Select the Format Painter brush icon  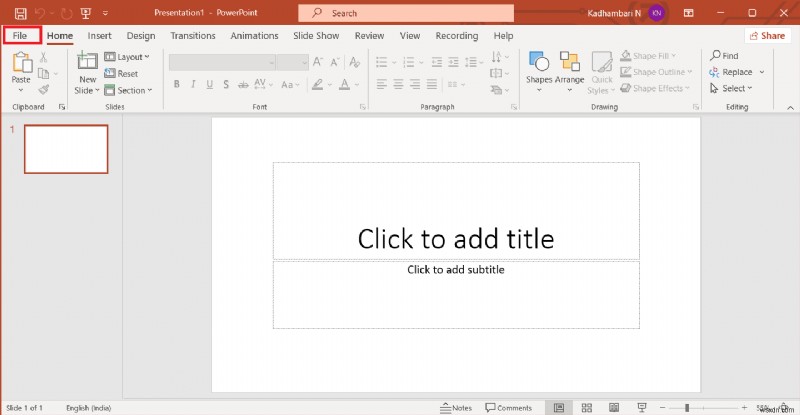click(44, 89)
